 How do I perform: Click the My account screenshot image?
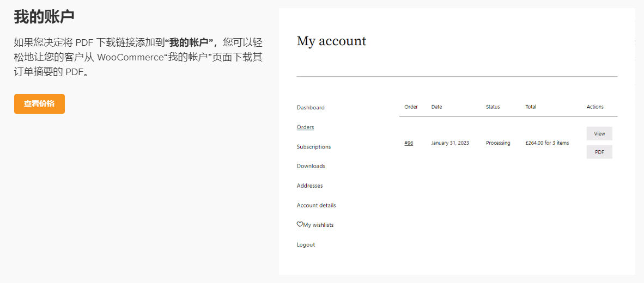pyautogui.click(x=457, y=141)
